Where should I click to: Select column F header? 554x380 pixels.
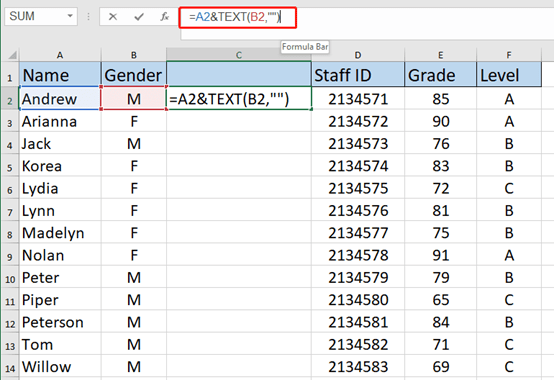509,55
